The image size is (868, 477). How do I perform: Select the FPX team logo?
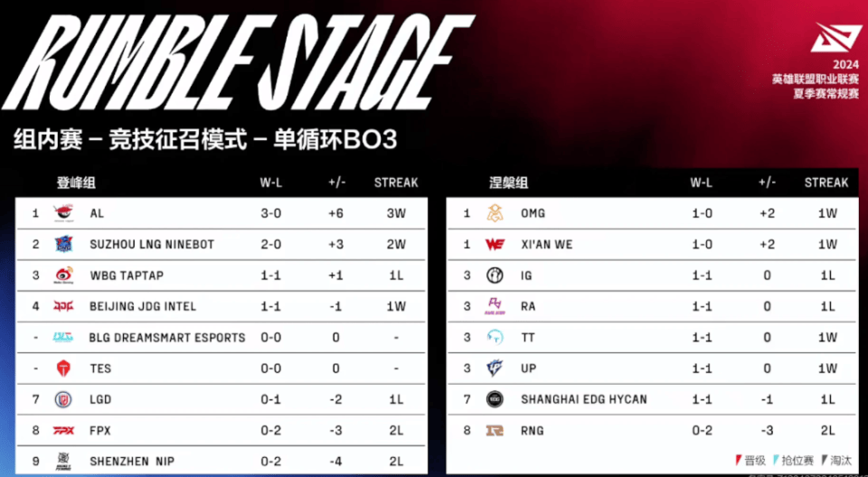point(63,430)
